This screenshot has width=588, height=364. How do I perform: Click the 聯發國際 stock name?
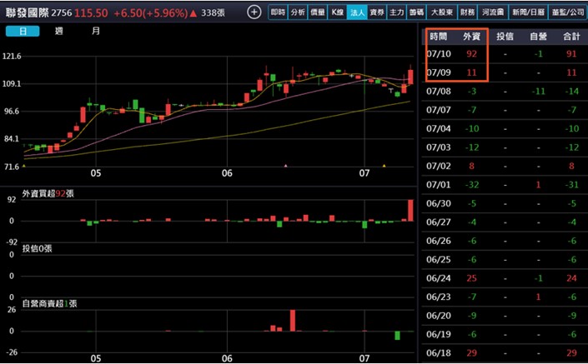point(28,12)
